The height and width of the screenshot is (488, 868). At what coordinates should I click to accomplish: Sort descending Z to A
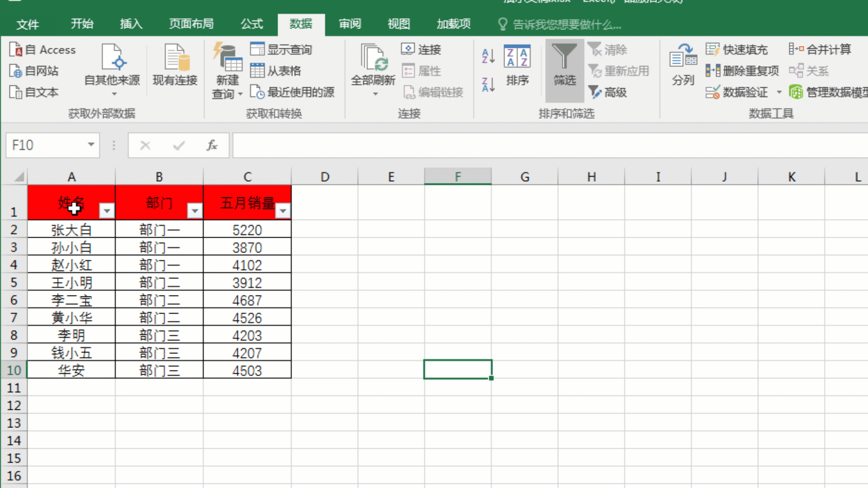(x=488, y=84)
